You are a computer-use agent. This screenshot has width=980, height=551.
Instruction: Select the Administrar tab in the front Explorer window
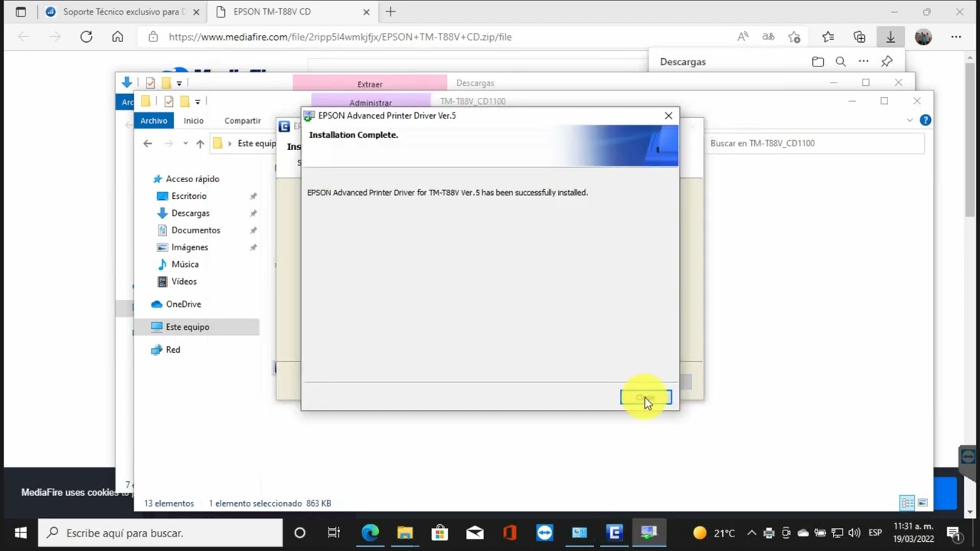coord(371,103)
